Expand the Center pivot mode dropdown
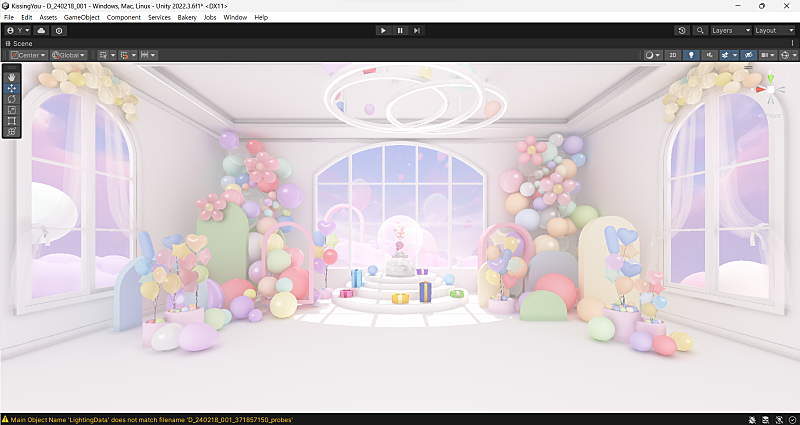 click(x=28, y=55)
